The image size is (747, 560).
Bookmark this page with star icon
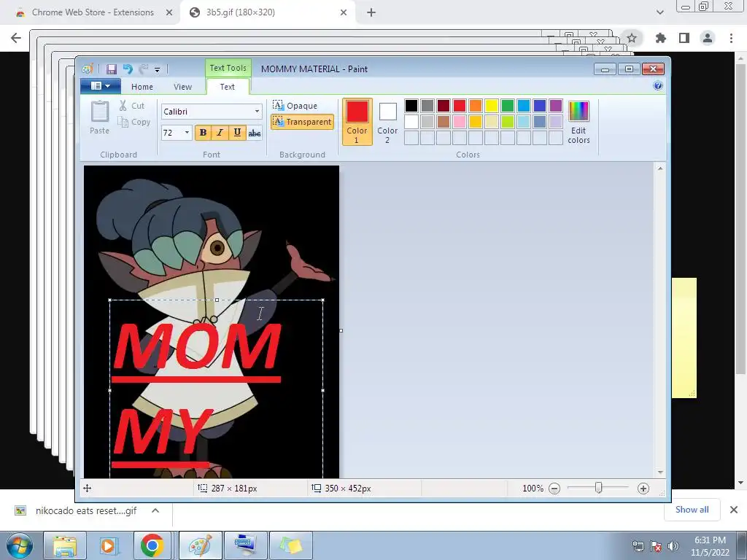632,38
